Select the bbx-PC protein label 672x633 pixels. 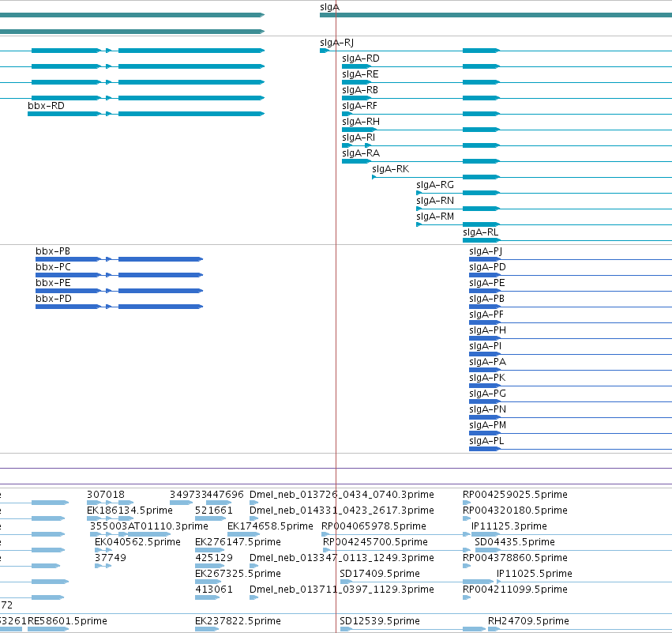53,267
